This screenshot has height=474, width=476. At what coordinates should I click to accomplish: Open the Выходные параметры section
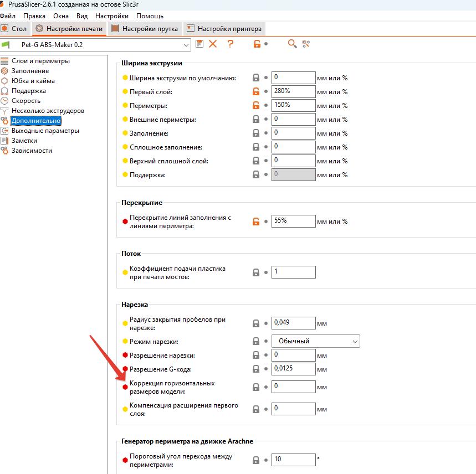click(45, 131)
